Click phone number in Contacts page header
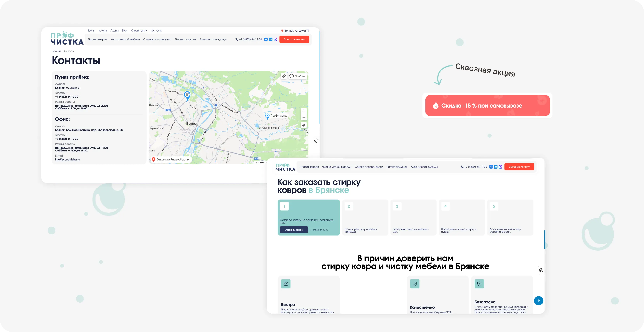Image resolution: width=644 pixels, height=332 pixels. coord(250,40)
